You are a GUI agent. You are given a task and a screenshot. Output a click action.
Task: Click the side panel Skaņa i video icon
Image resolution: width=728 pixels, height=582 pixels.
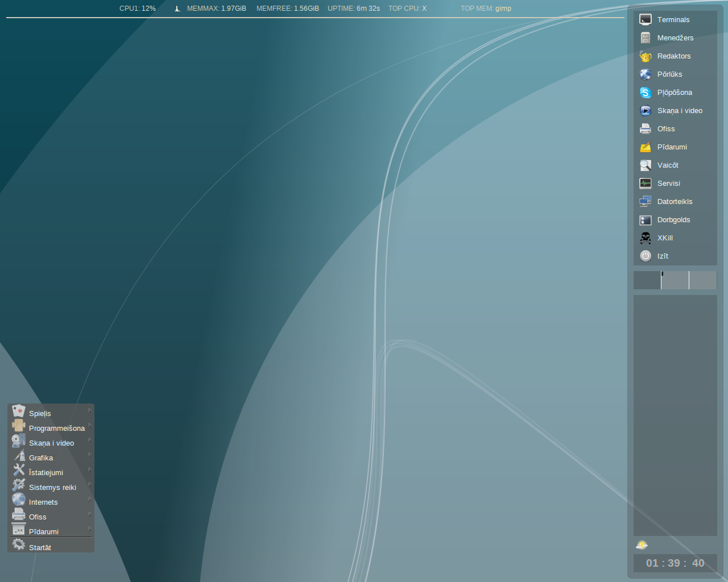[646, 111]
